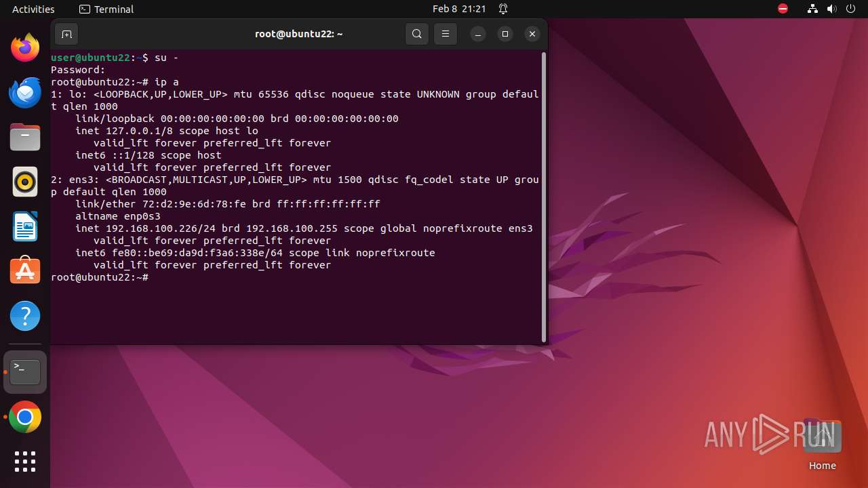Open the terminal search tool

[x=417, y=34]
